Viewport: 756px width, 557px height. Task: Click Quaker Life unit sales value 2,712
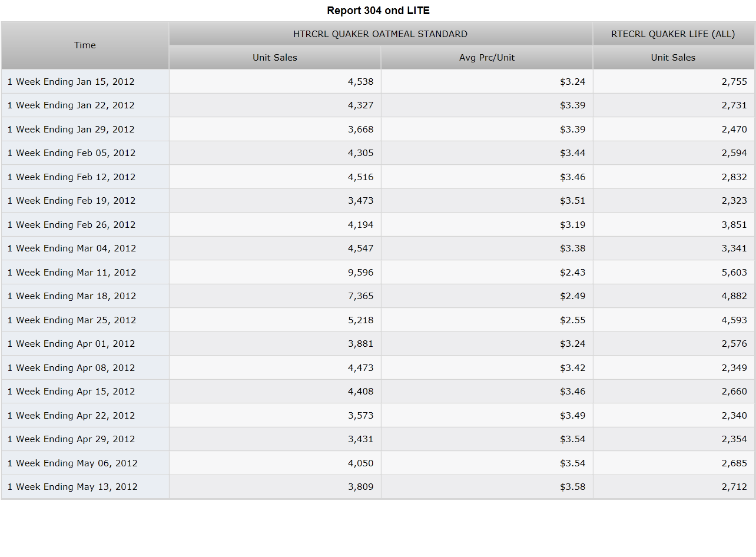(734, 487)
